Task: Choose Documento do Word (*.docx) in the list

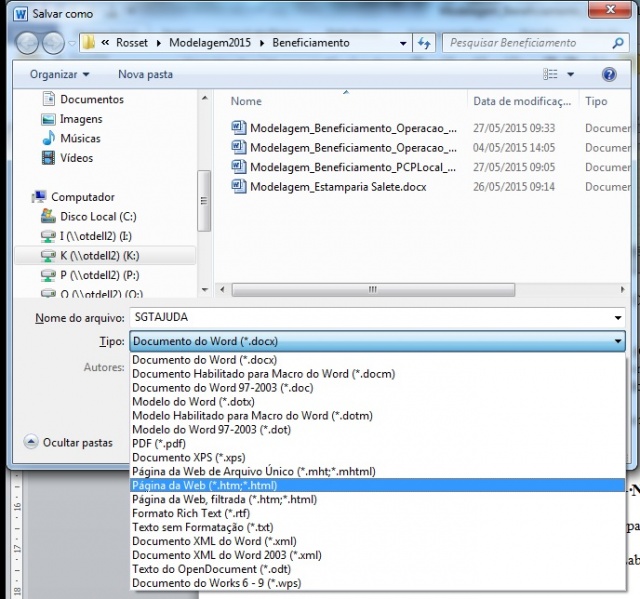Action: point(378,360)
